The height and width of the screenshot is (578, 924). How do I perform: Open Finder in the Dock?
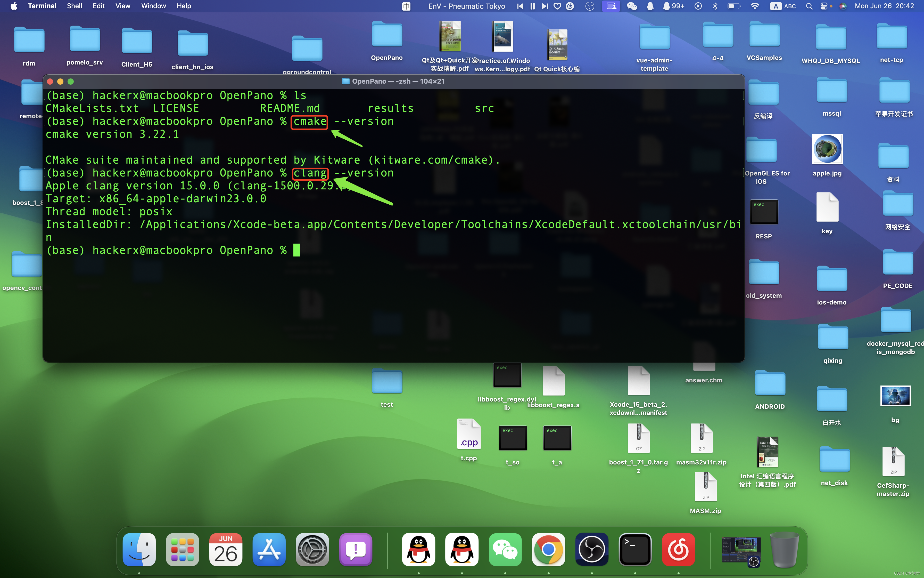pos(139,549)
